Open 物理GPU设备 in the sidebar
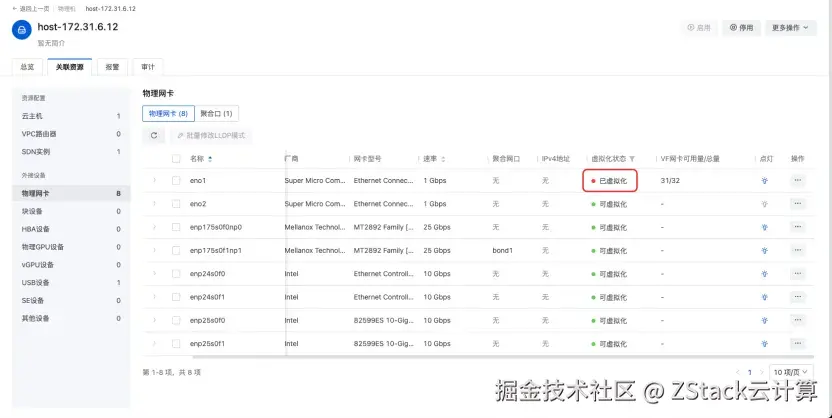This screenshot has height=418, width=832. pyautogui.click(x=71, y=247)
